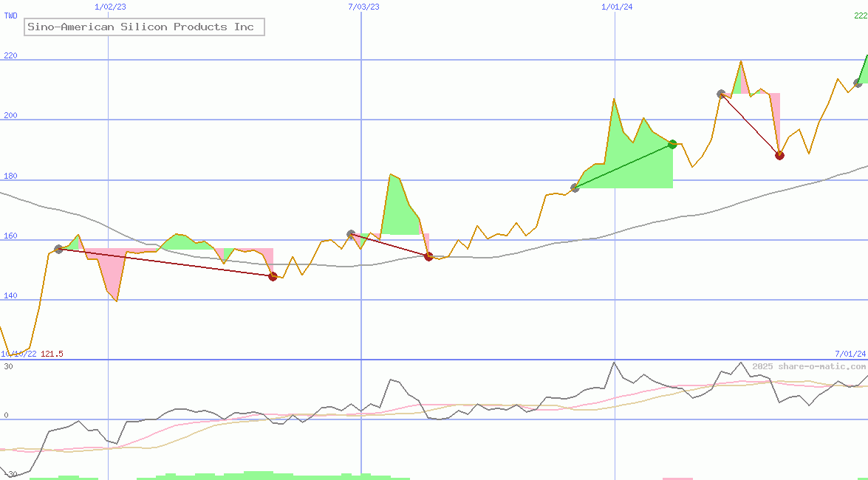The image size is (868, 480).
Task: Select the green exit dot near 190
Action: click(672, 145)
